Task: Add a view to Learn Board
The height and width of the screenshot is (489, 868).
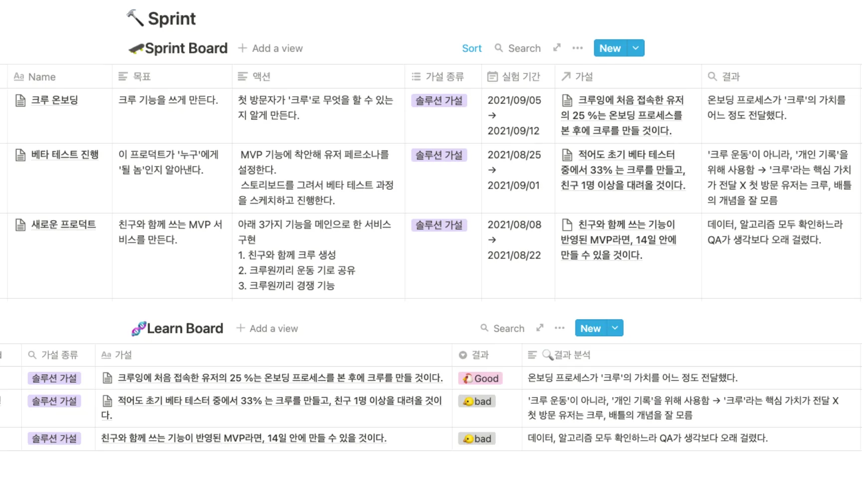Action: pos(267,328)
